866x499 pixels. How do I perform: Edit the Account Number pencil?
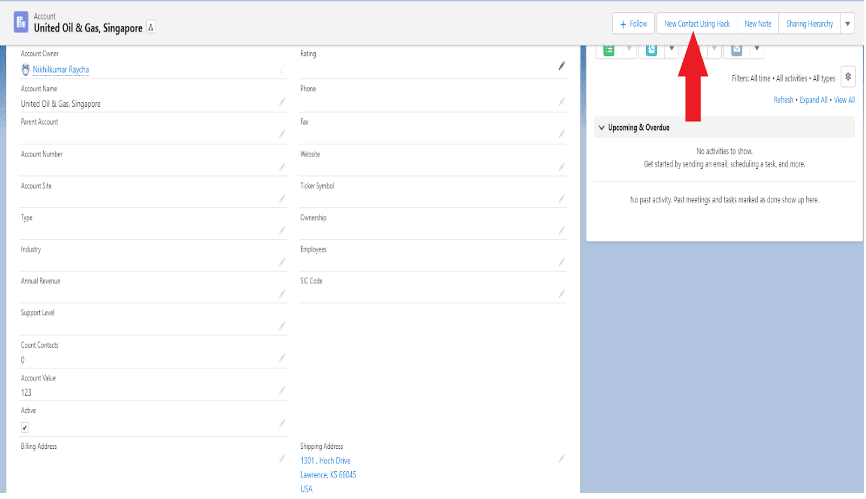282,167
